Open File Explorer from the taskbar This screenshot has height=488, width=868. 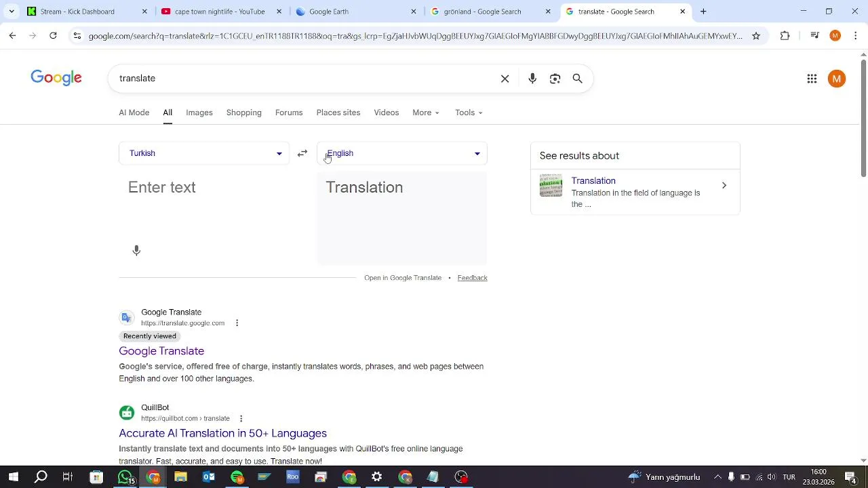click(180, 477)
